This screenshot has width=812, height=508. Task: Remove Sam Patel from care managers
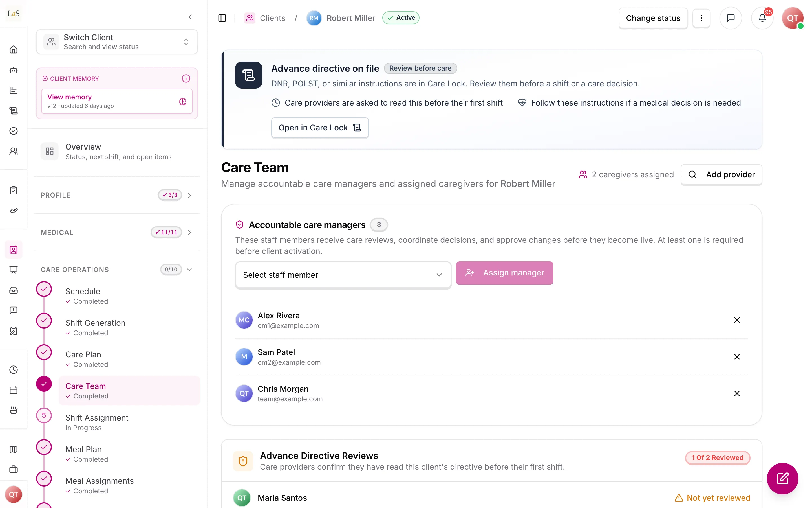point(737,357)
